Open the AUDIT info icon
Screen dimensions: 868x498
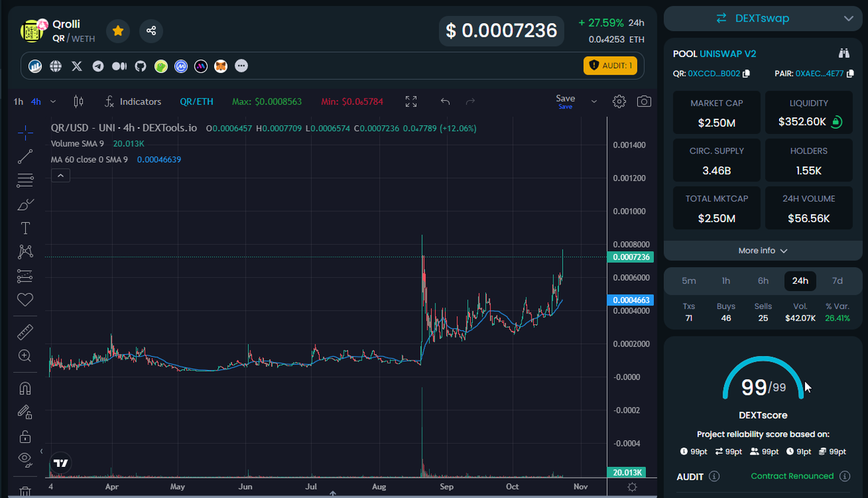coord(714,476)
